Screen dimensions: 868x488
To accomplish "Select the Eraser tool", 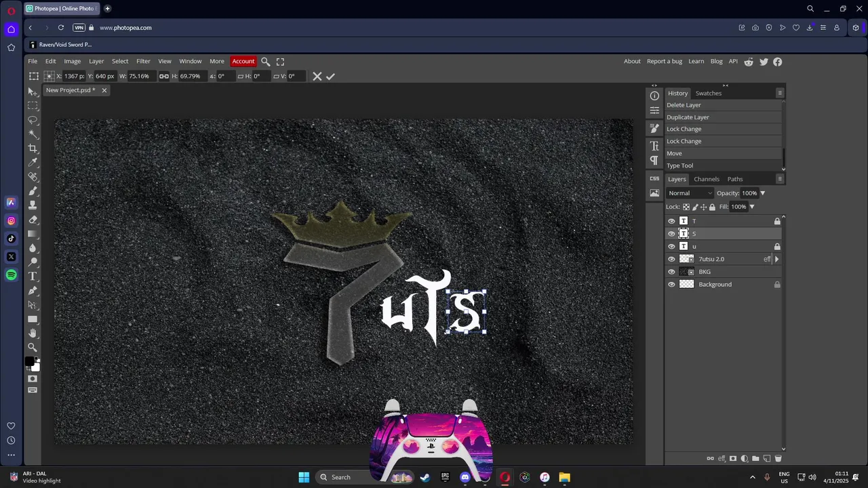I will [33, 220].
